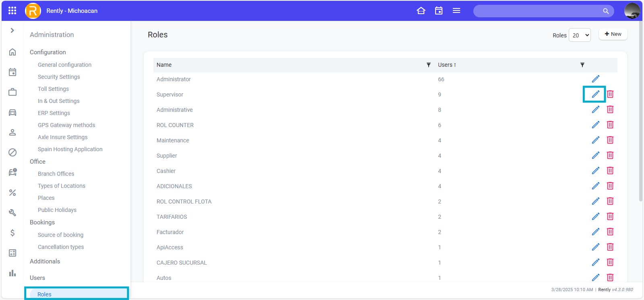This screenshot has height=300, width=644.
Task: Edit the CAJERO SUCURSAL role
Action: click(596, 262)
